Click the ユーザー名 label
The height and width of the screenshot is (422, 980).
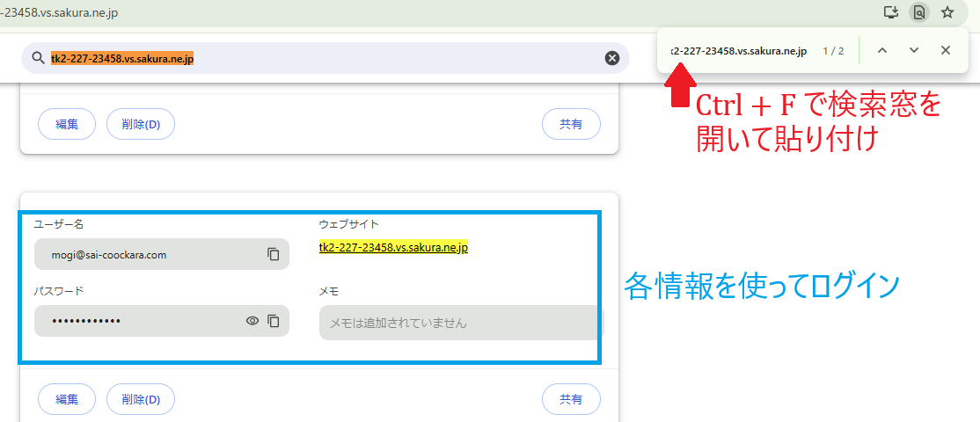[x=59, y=224]
